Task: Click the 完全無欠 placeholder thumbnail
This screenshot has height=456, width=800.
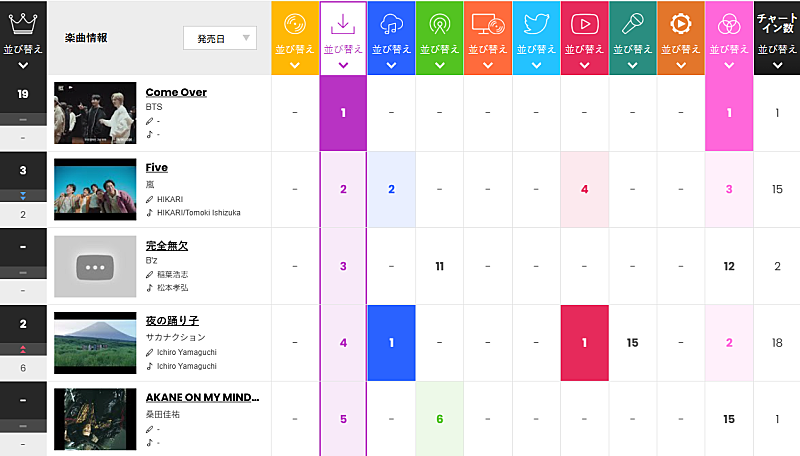Action: (95, 266)
